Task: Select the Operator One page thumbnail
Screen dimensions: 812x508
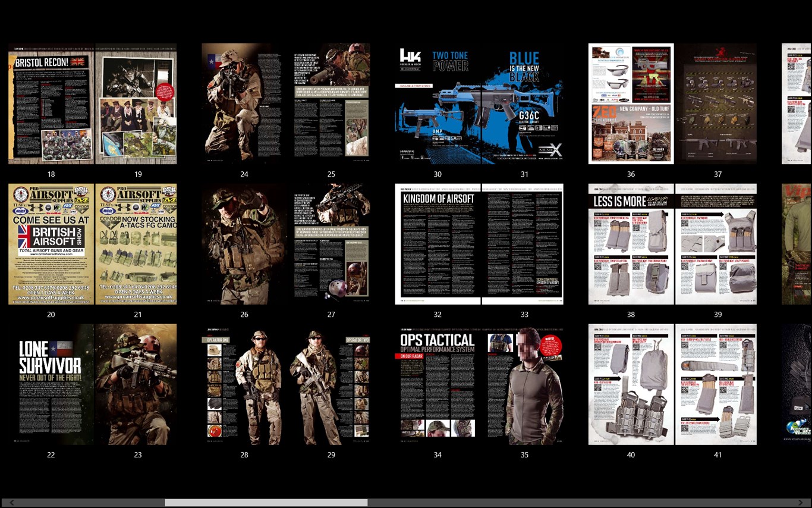Action: 244,384
